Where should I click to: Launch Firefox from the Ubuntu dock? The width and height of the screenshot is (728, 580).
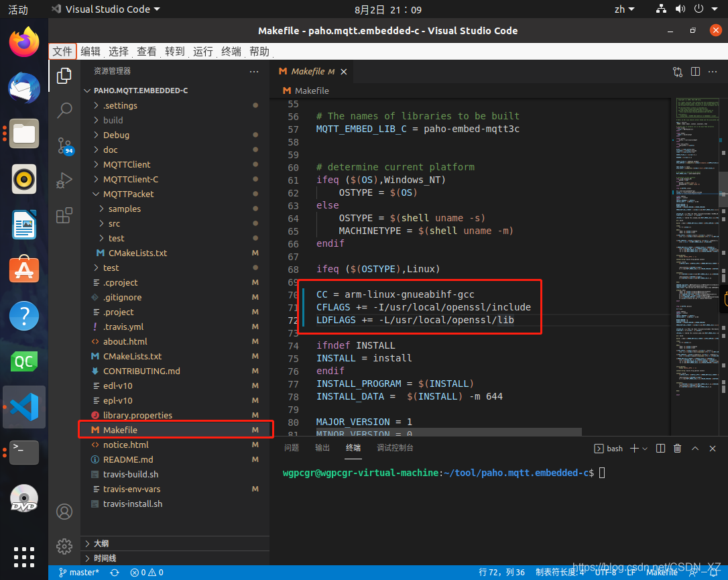coord(23,42)
